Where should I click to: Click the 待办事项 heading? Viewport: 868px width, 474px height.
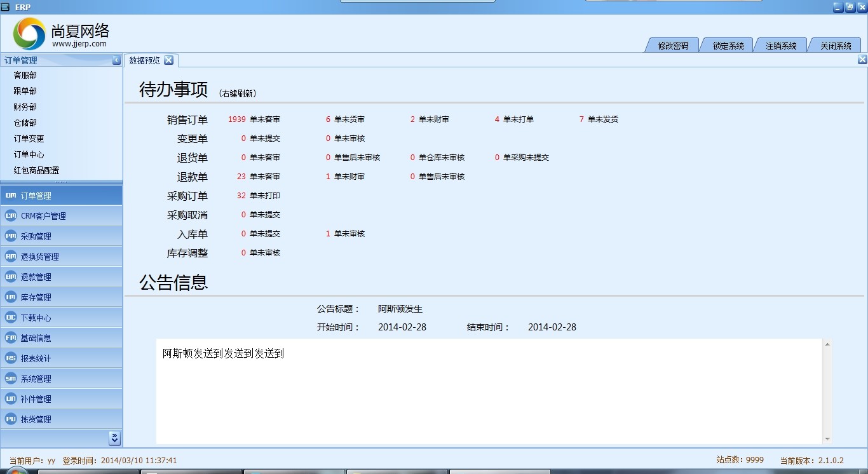click(173, 90)
